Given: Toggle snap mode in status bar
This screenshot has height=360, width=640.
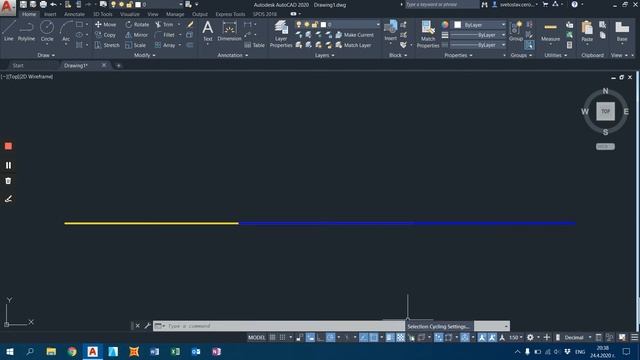Looking at the screenshot, I should (282, 338).
